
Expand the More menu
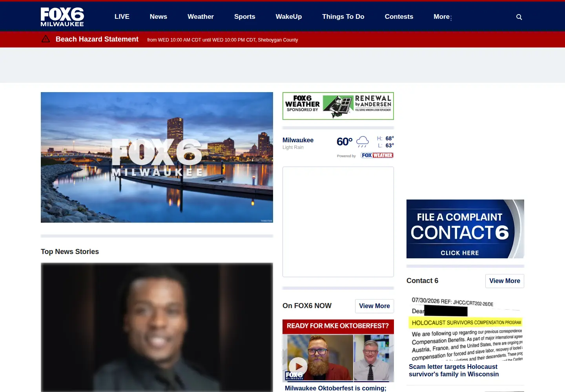(443, 17)
